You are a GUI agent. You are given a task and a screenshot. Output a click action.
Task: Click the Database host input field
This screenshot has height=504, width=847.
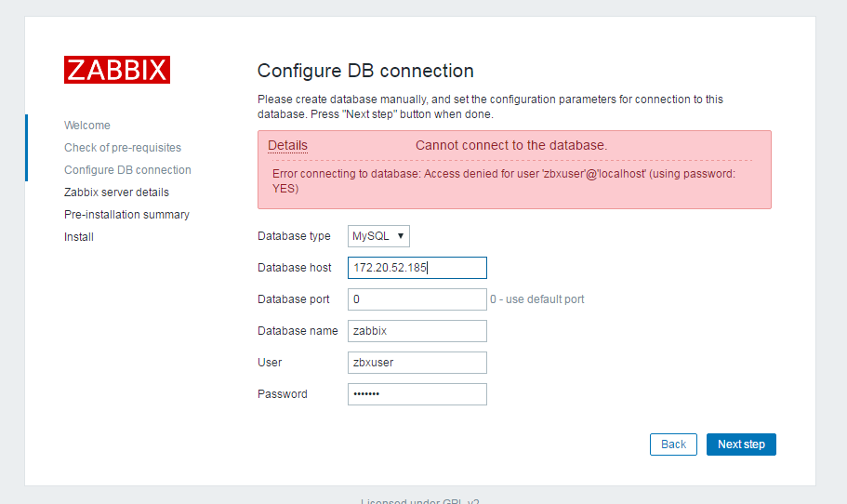[x=417, y=268]
